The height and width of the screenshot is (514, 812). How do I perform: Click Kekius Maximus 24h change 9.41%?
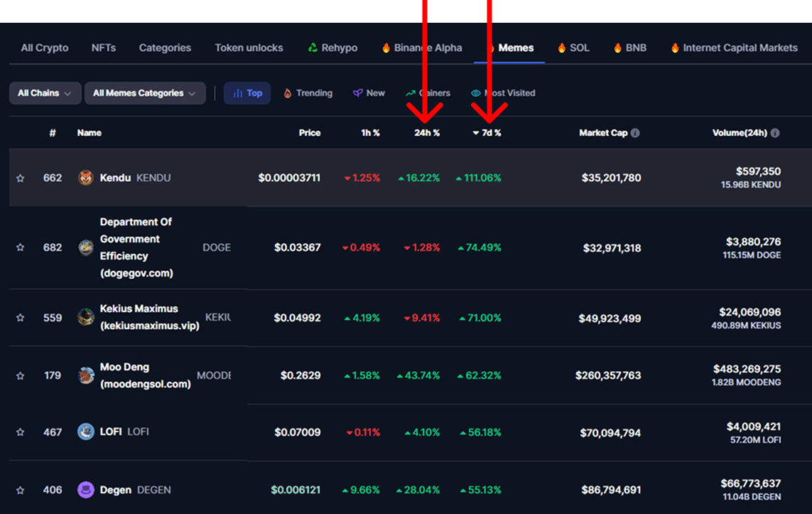(x=421, y=318)
